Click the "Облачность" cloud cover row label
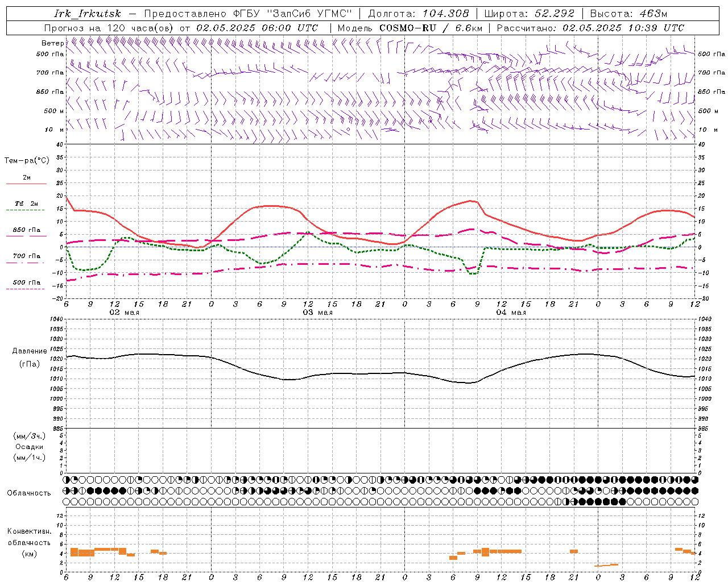Viewport: 728px width, 582px height. (29, 493)
